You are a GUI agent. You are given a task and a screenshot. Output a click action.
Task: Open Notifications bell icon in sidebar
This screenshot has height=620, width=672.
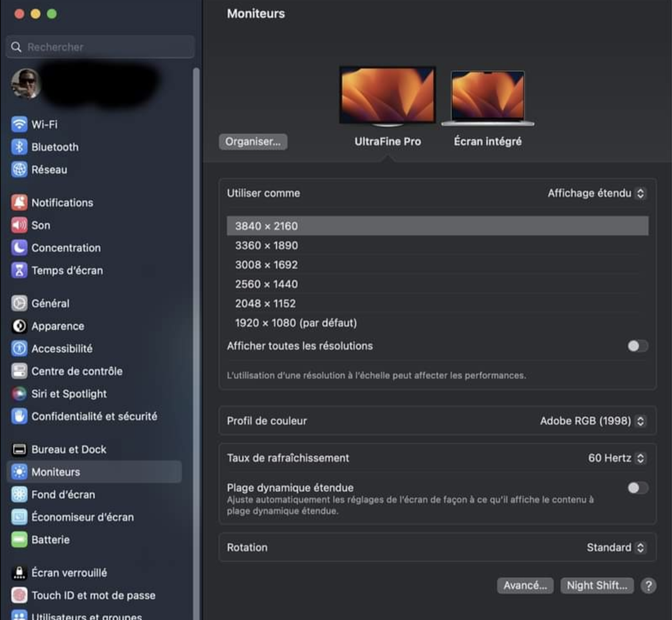pos(19,203)
